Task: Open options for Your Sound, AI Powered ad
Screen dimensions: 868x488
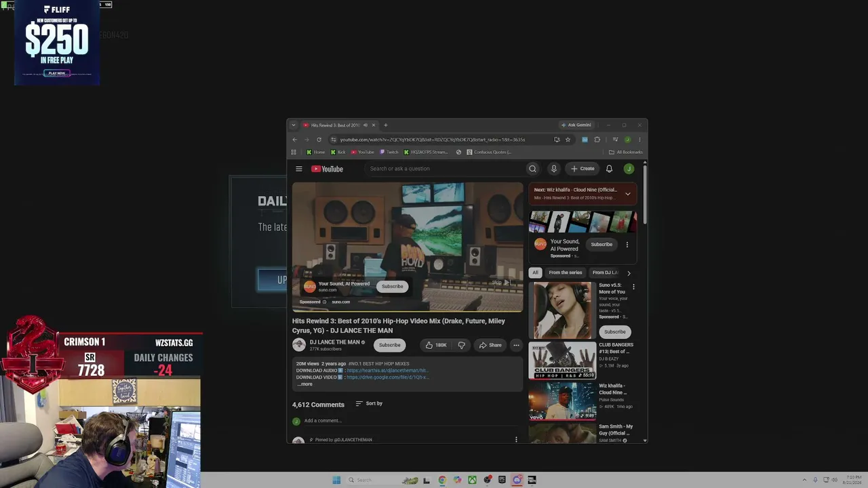Action: coord(627,245)
